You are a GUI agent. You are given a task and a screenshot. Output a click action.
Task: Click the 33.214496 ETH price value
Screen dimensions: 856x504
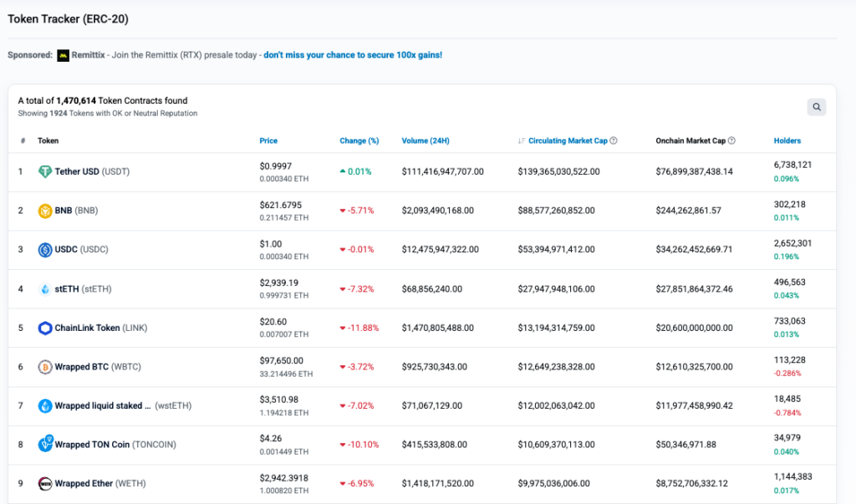click(x=286, y=374)
